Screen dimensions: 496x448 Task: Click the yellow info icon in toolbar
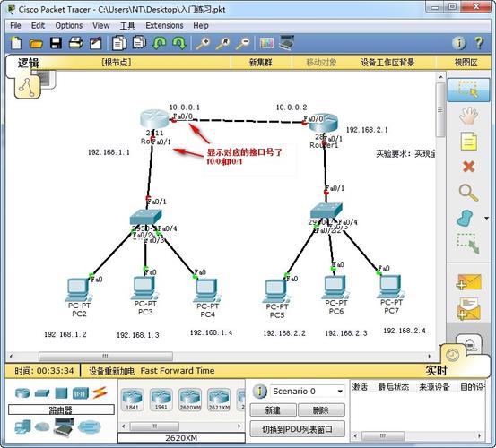pyautogui.click(x=459, y=43)
